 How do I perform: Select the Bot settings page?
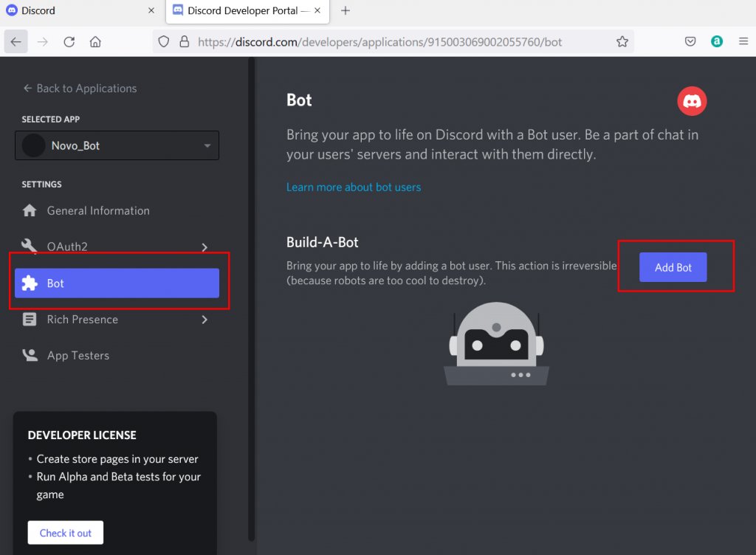[117, 283]
